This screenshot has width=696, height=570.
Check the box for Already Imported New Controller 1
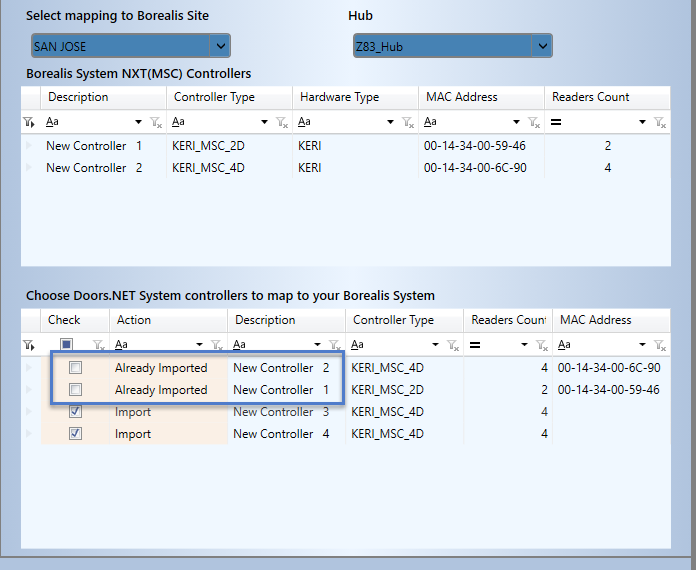click(75, 390)
